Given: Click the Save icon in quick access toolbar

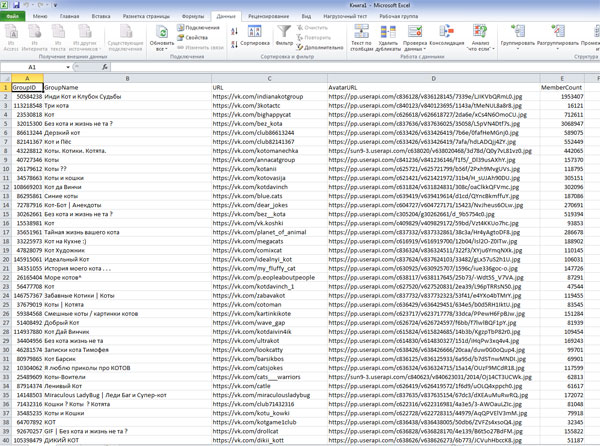Looking at the screenshot, I should click(17, 5).
